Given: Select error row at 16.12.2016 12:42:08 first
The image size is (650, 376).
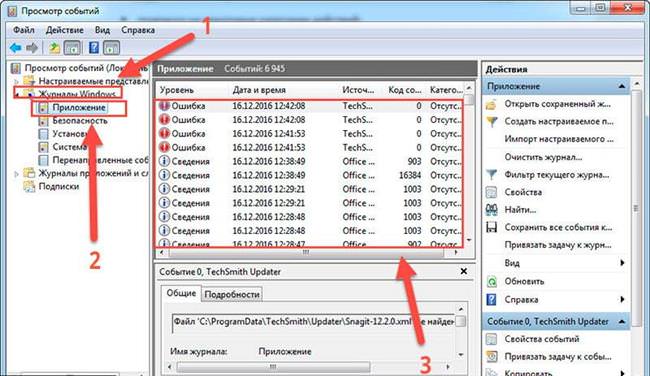Looking at the screenshot, I should point(310,106).
